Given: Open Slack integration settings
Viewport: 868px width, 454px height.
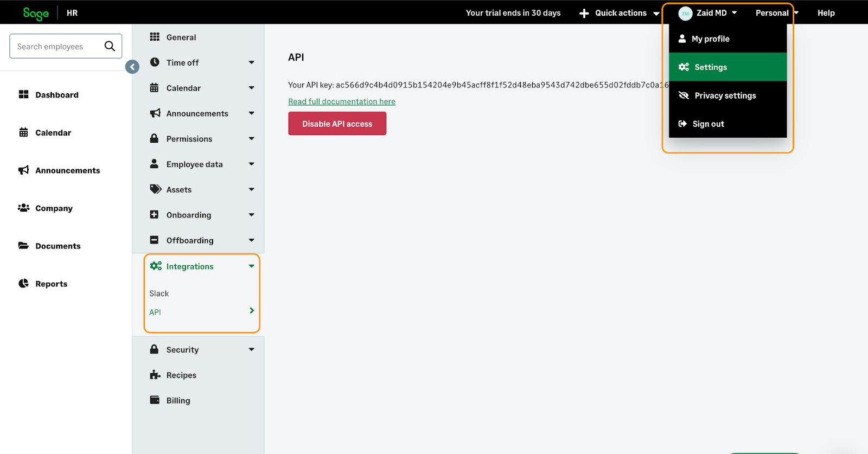Looking at the screenshot, I should 159,293.
